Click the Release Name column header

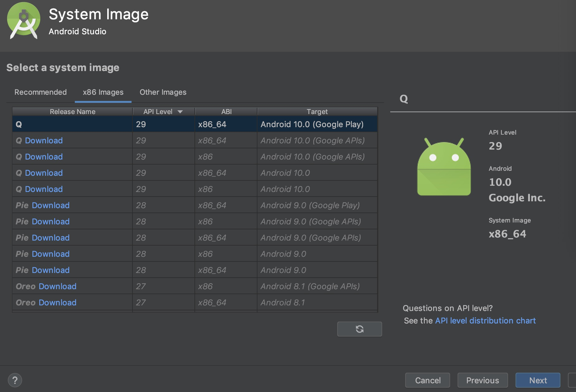click(x=72, y=112)
